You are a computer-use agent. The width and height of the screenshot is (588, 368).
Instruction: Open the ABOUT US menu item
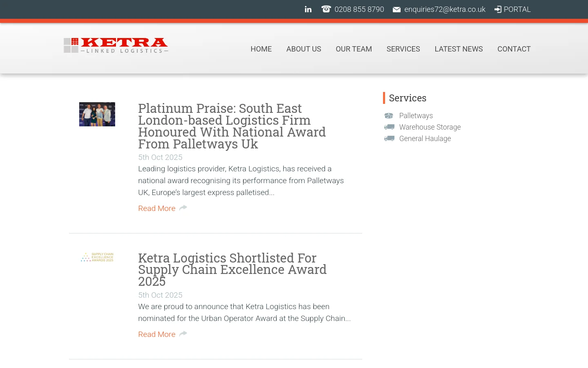click(x=304, y=49)
